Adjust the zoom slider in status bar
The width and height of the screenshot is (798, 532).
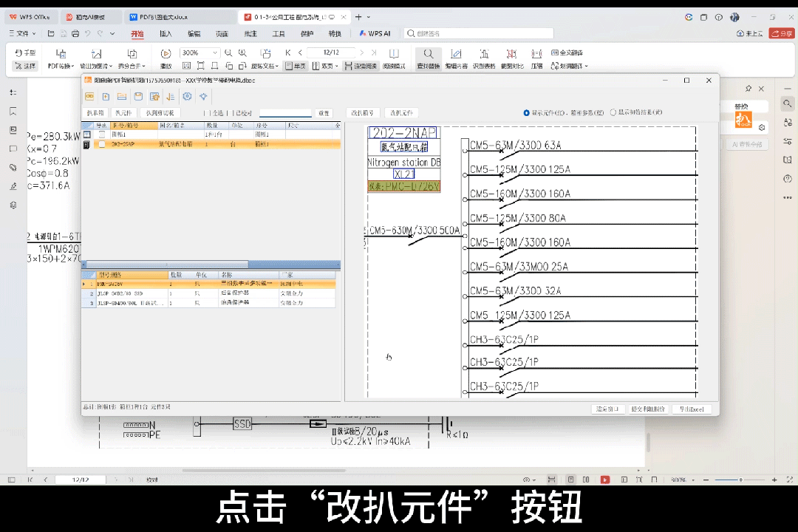pos(740,480)
